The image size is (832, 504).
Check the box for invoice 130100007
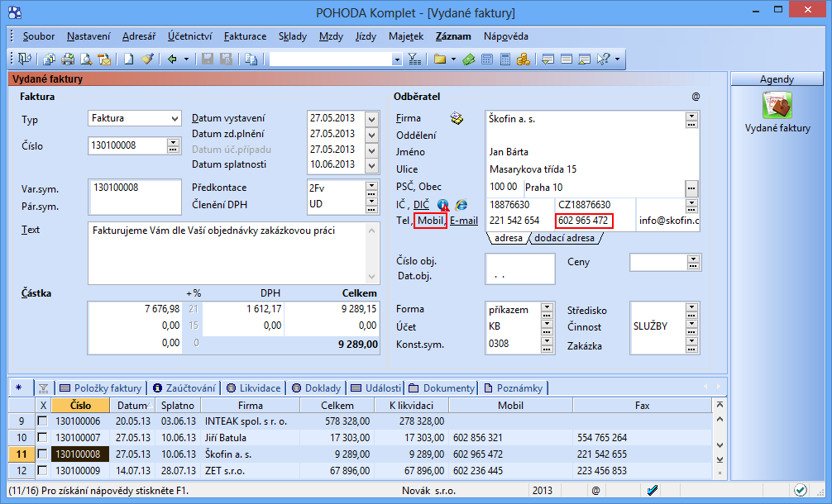tap(42, 437)
